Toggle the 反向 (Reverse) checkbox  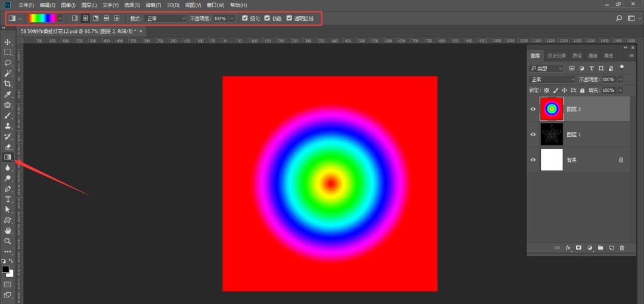click(x=245, y=19)
